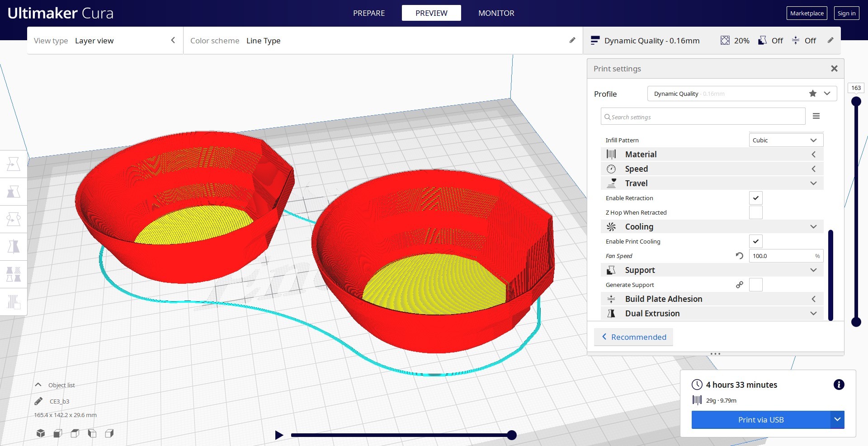868x446 pixels.
Task: Click the adhesion Off icon in header
Action: [796, 40]
